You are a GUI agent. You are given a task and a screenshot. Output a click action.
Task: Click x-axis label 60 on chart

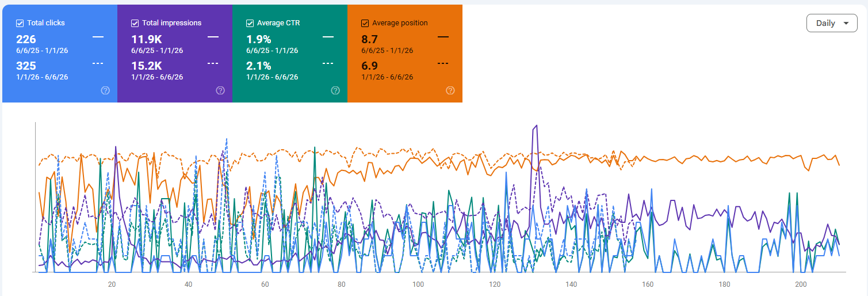(265, 284)
